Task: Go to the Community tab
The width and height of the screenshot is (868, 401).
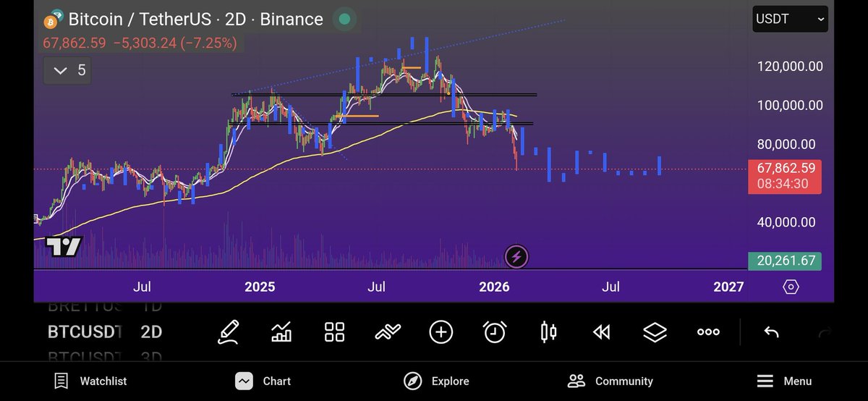Action: 610,381
